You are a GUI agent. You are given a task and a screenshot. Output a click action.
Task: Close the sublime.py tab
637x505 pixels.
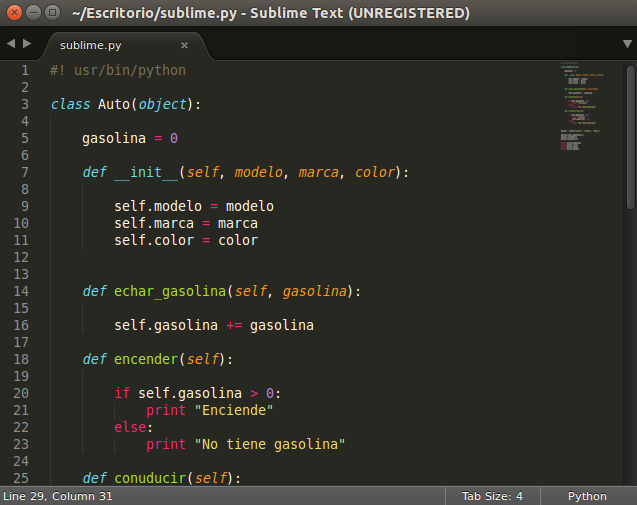click(184, 45)
